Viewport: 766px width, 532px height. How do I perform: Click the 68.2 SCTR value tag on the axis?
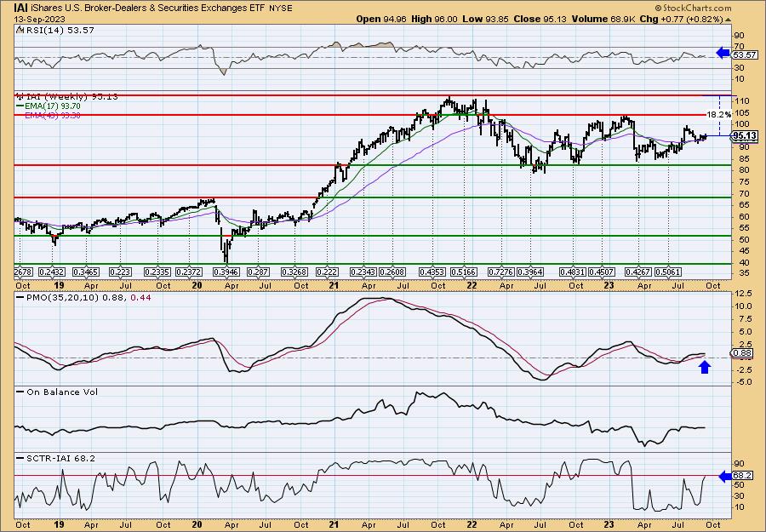pos(743,476)
